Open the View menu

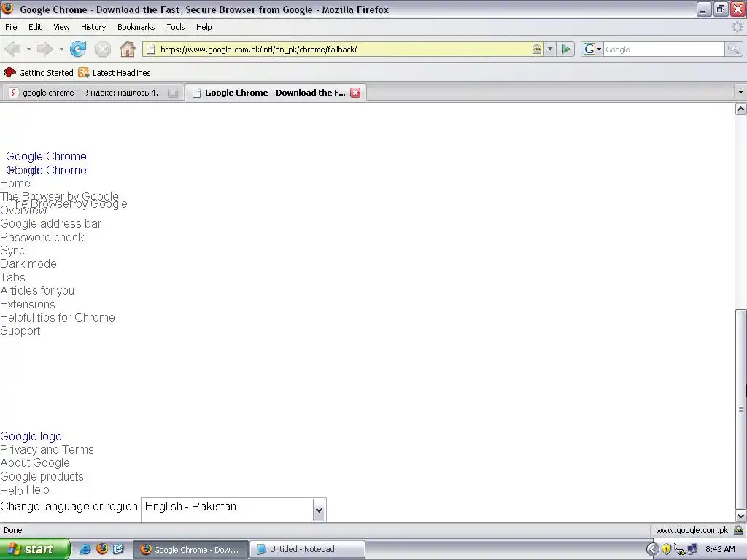[x=61, y=27]
